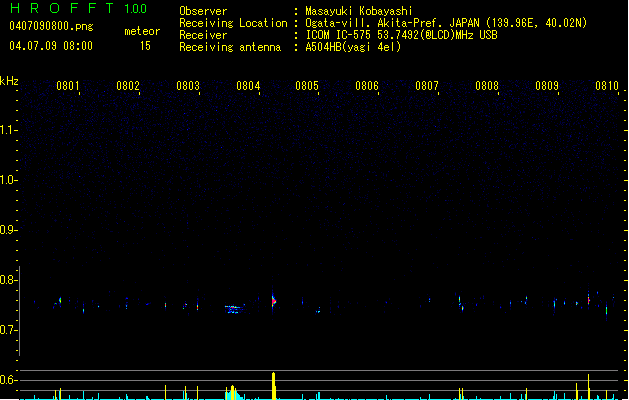The height and width of the screenshot is (400, 629).
Task: Click the 1.1 kHz axis label
Action: click(8, 130)
